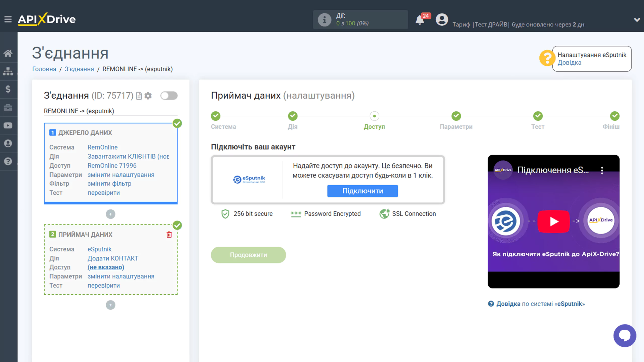Image resolution: width=644 pixels, height=362 pixels.
Task: Click receiver змінити налаштування link
Action: tap(121, 277)
